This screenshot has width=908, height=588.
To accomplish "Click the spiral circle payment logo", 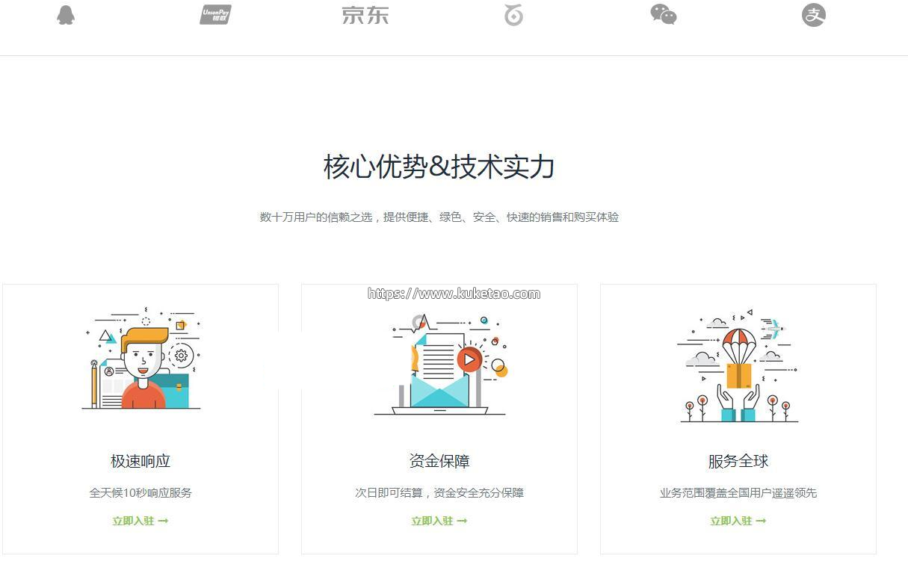I will (513, 14).
